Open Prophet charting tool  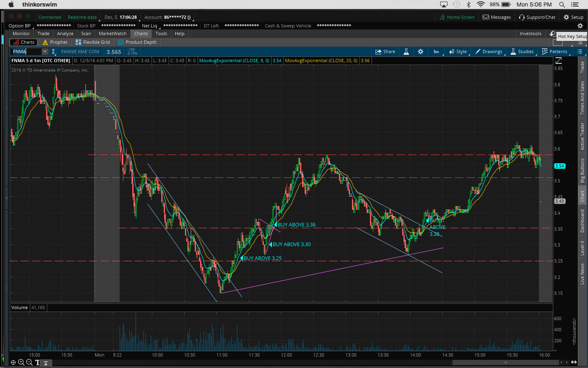(x=55, y=42)
